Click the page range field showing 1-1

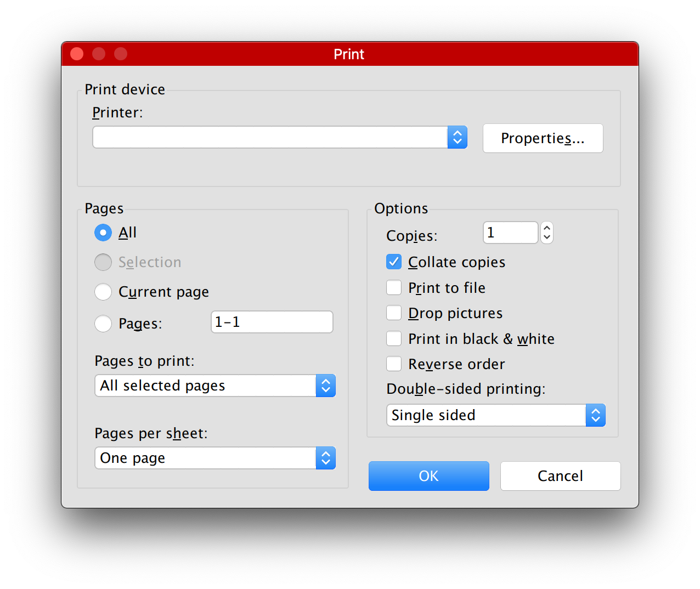[272, 322]
